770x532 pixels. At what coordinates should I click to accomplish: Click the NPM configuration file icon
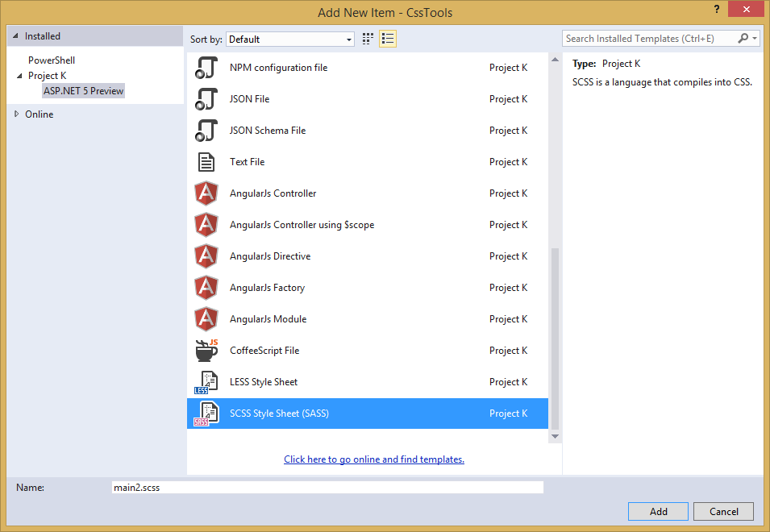pyautogui.click(x=206, y=68)
